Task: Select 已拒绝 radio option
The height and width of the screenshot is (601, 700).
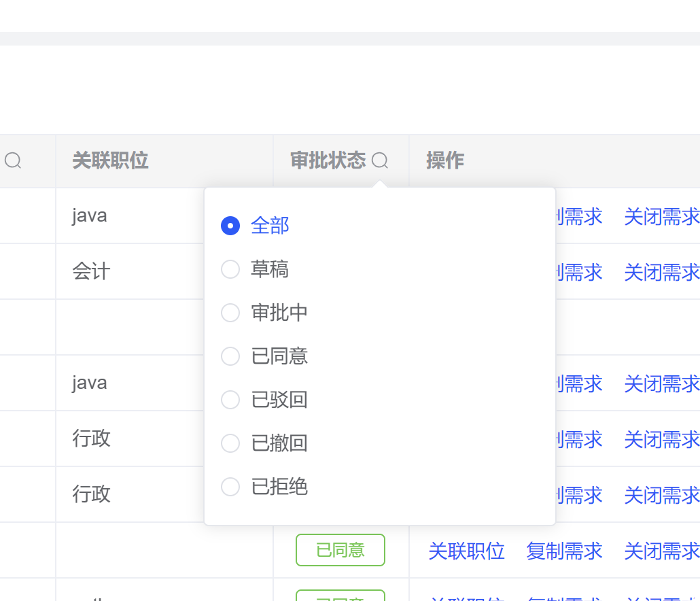Action: pyautogui.click(x=230, y=487)
